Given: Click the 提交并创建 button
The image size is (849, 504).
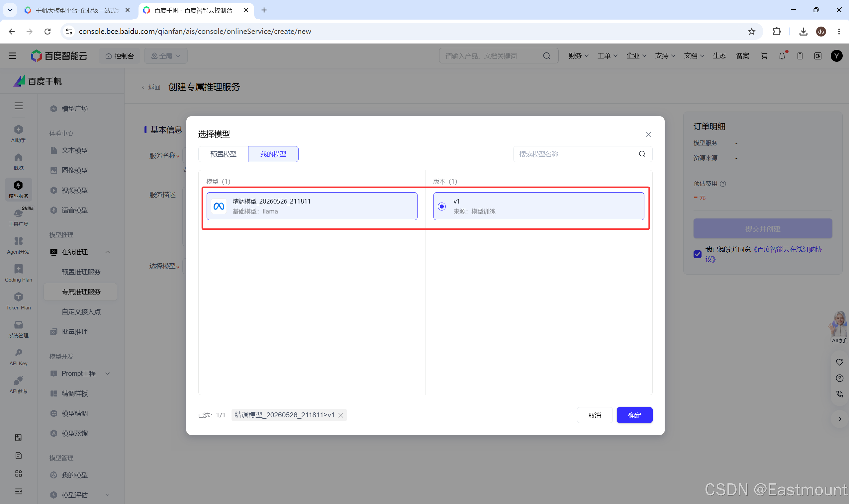Looking at the screenshot, I should 762,228.
